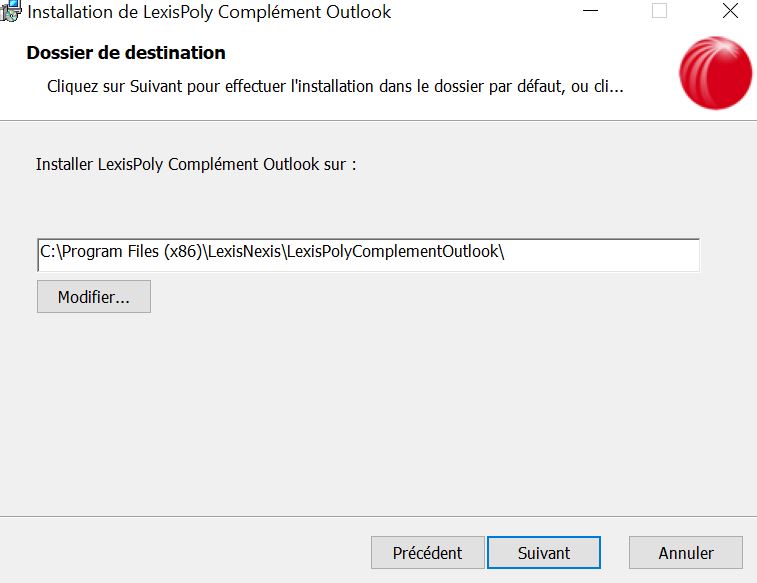Click the greyed-out maximize window button
Screen dimensions: 757x583
pyautogui.click(x=659, y=11)
